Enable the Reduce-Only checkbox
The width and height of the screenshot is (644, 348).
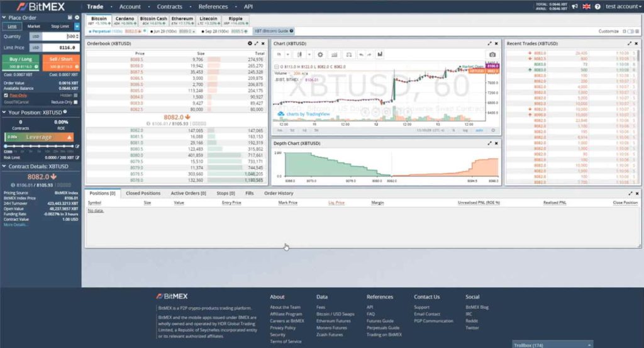75,102
